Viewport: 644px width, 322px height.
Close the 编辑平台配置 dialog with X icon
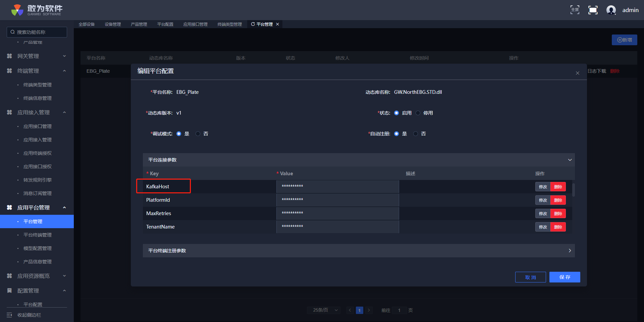point(577,73)
